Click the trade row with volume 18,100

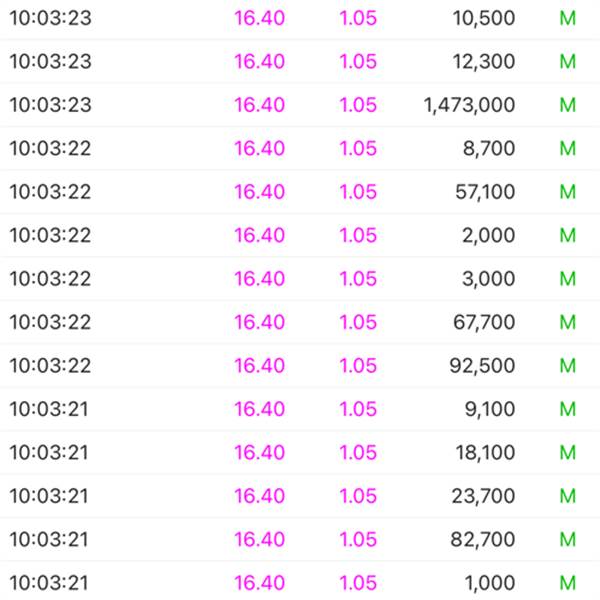[300, 452]
